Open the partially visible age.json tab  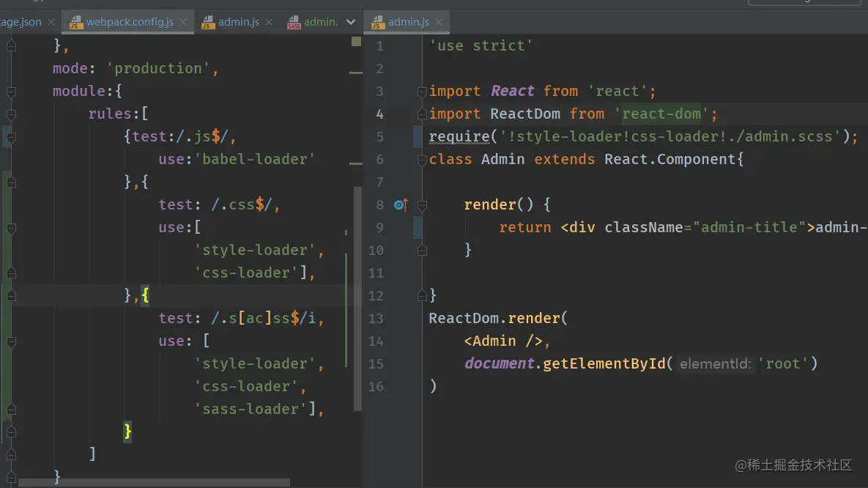[21, 22]
